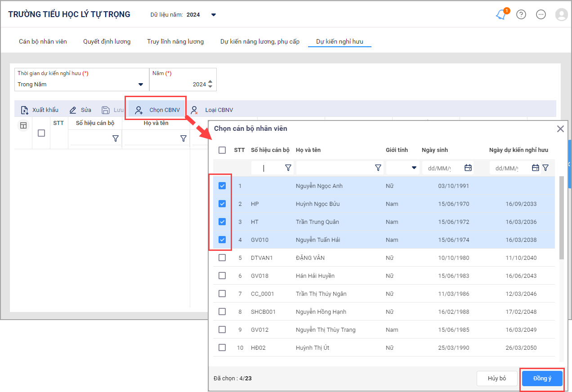Screen dimensions: 572x392
Task: Uncheck the Nguyễn Ngọc Anh row checkbox
Action: pyautogui.click(x=222, y=186)
